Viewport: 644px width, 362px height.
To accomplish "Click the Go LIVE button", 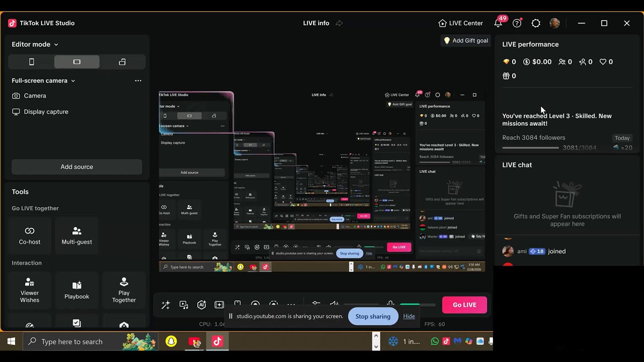I will (464, 305).
